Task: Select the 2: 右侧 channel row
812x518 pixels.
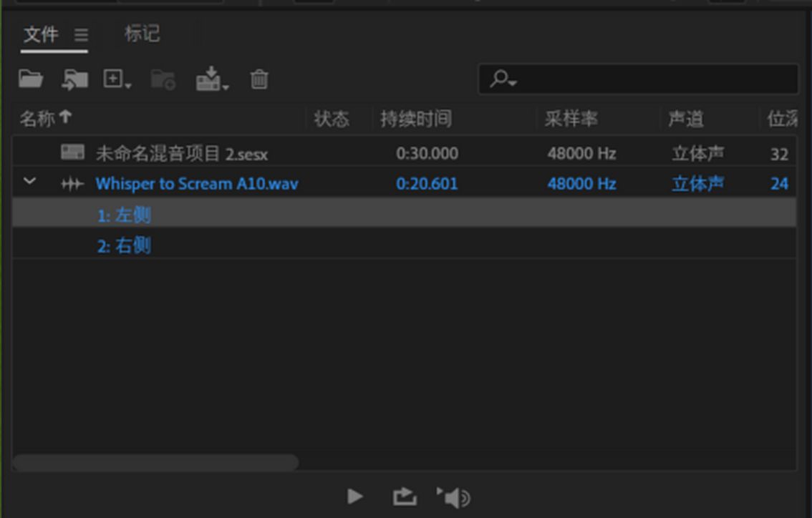Action: click(x=405, y=244)
